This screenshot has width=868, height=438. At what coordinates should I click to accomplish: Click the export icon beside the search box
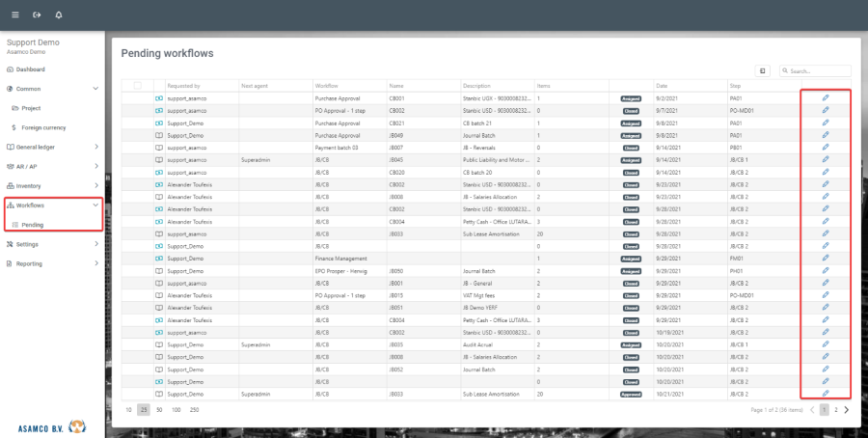click(x=763, y=71)
